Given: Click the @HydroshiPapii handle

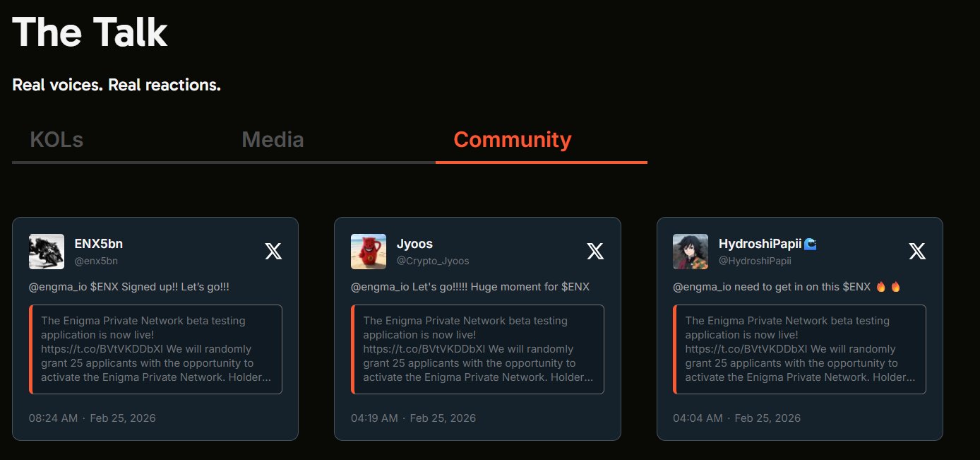Looking at the screenshot, I should [x=755, y=261].
